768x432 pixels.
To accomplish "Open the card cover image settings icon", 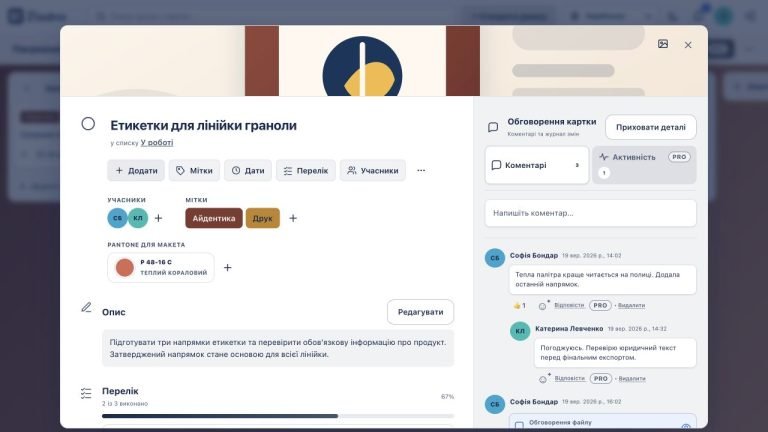I will click(x=663, y=45).
